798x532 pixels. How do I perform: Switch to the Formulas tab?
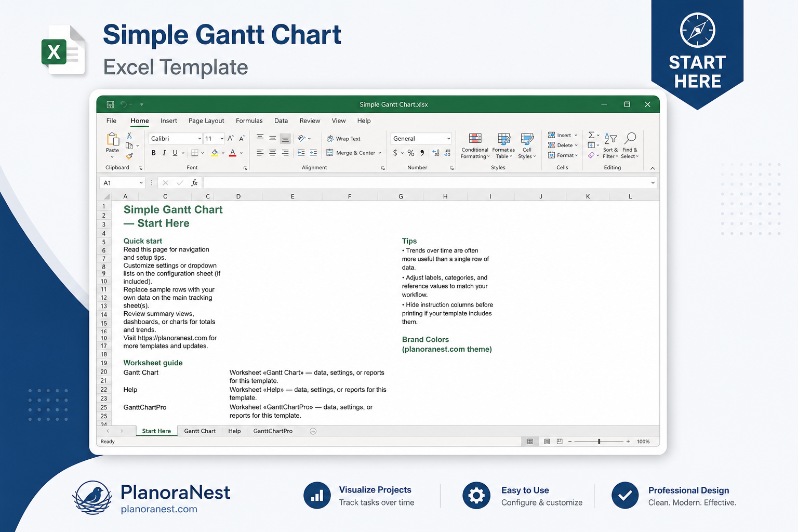pos(249,121)
